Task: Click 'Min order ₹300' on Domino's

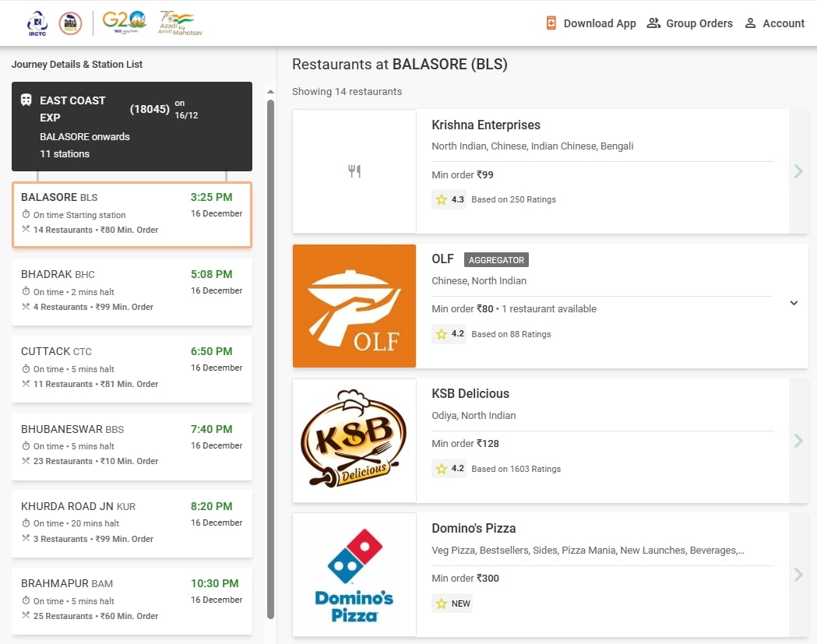Action: tap(465, 578)
